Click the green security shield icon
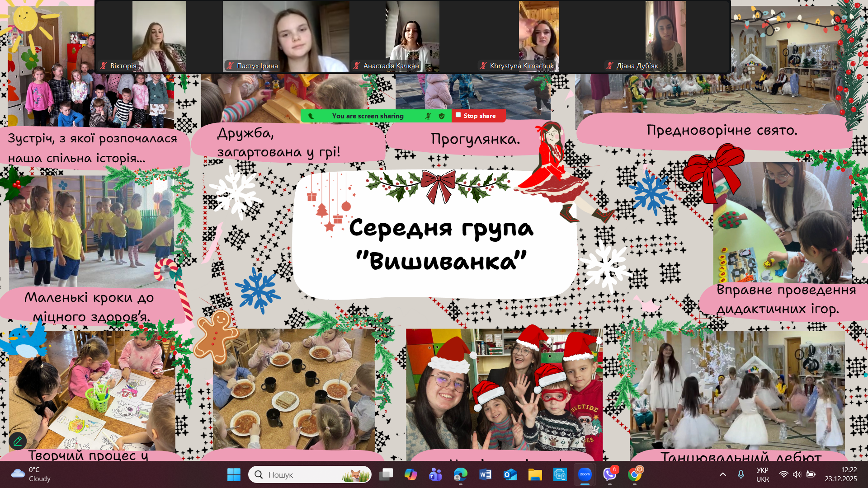The image size is (868, 488). [x=442, y=116]
